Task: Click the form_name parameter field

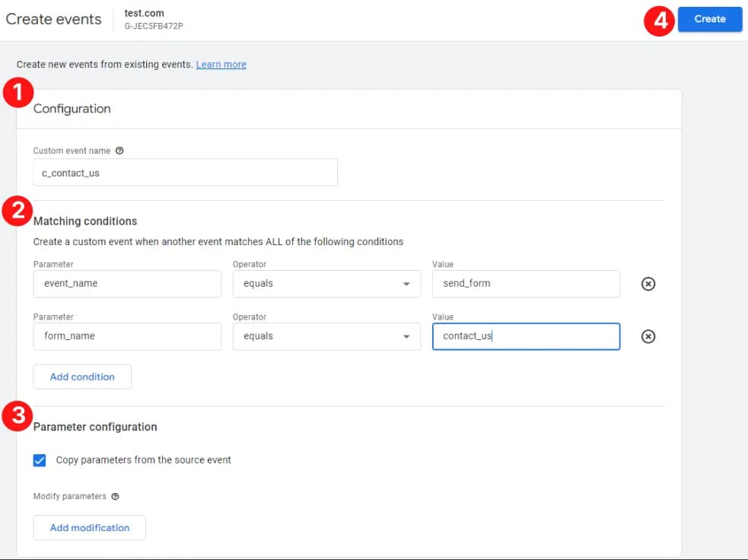Action: [x=127, y=336]
